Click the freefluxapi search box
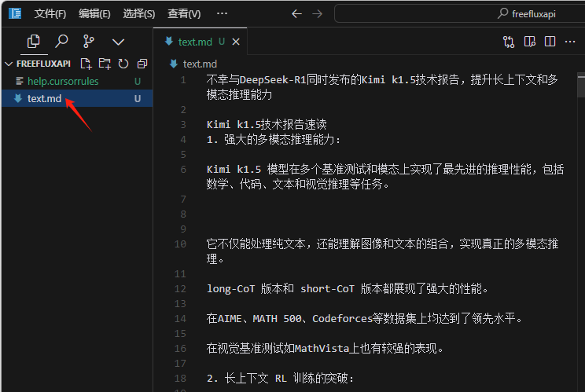Screen dimensions: 585x392 coord(460,14)
